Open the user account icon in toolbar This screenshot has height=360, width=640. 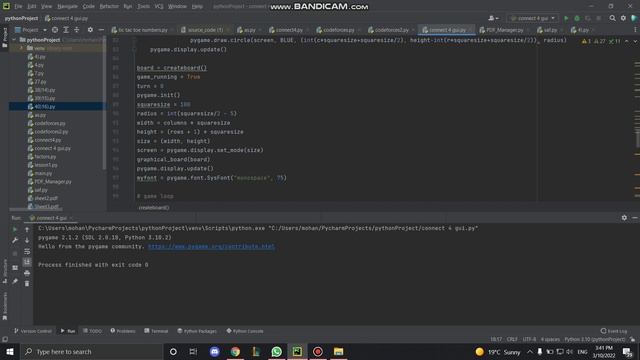point(493,18)
